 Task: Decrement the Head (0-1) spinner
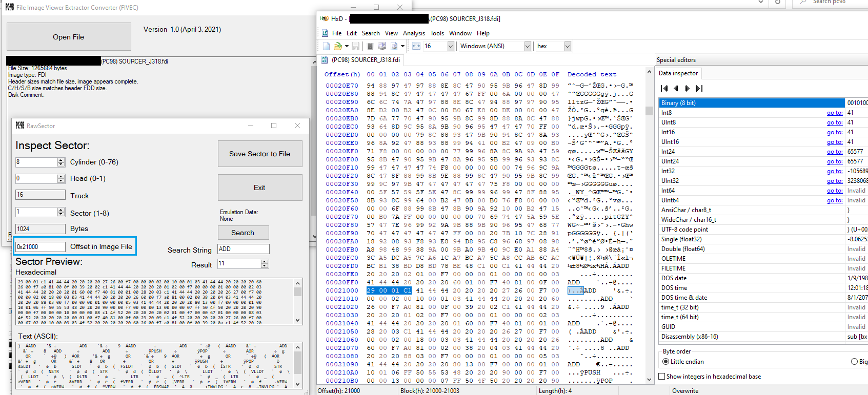[61, 181]
